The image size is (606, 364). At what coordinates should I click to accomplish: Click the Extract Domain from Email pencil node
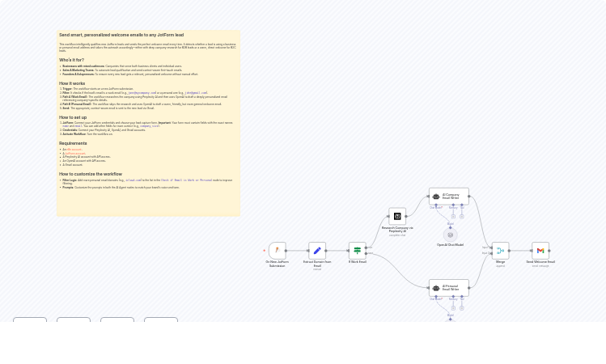coord(317,251)
